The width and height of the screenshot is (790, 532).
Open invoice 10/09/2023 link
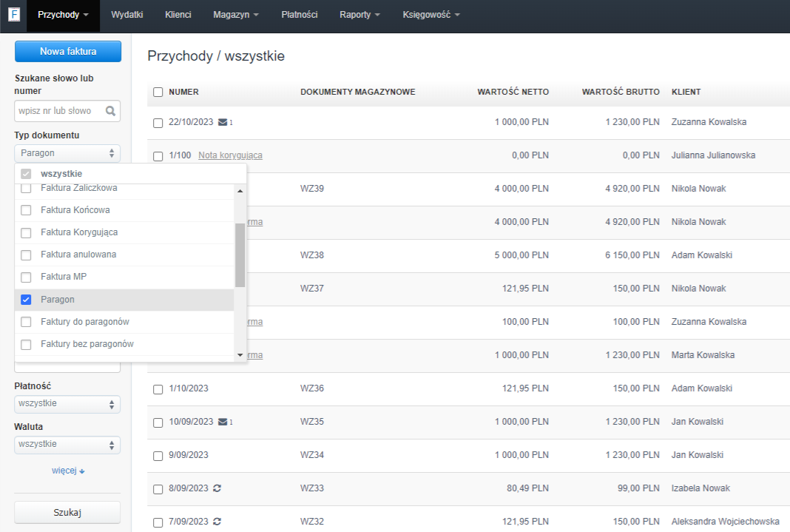click(x=191, y=422)
